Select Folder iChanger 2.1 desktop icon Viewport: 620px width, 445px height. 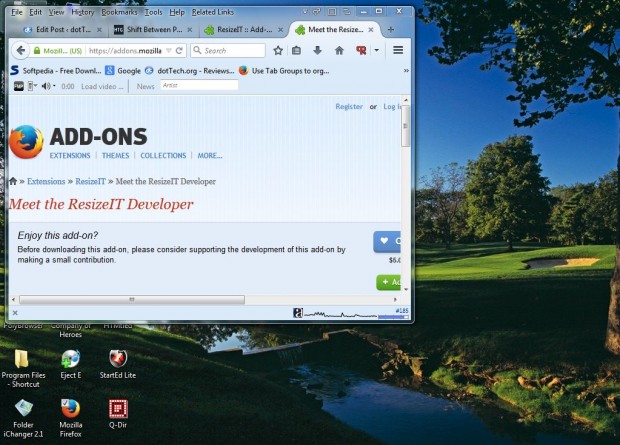[x=23, y=418]
